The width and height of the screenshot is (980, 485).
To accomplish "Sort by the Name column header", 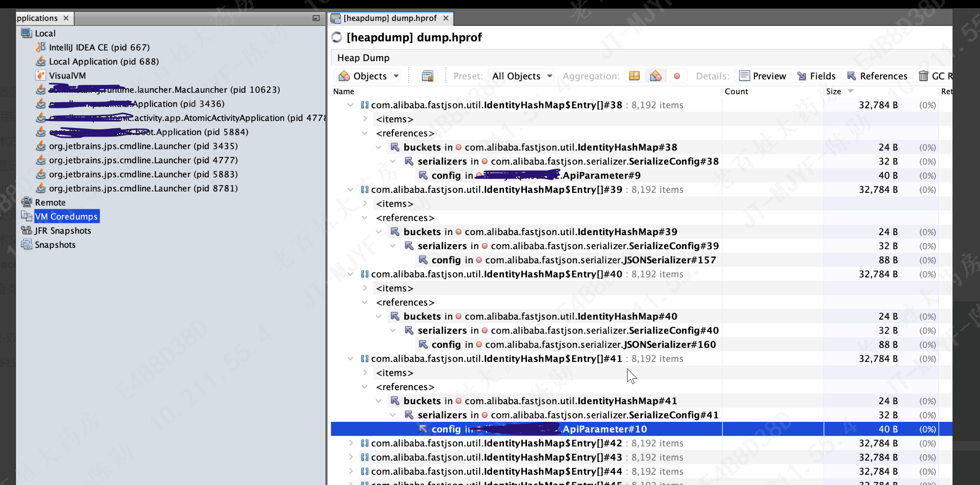I will coord(526,92).
